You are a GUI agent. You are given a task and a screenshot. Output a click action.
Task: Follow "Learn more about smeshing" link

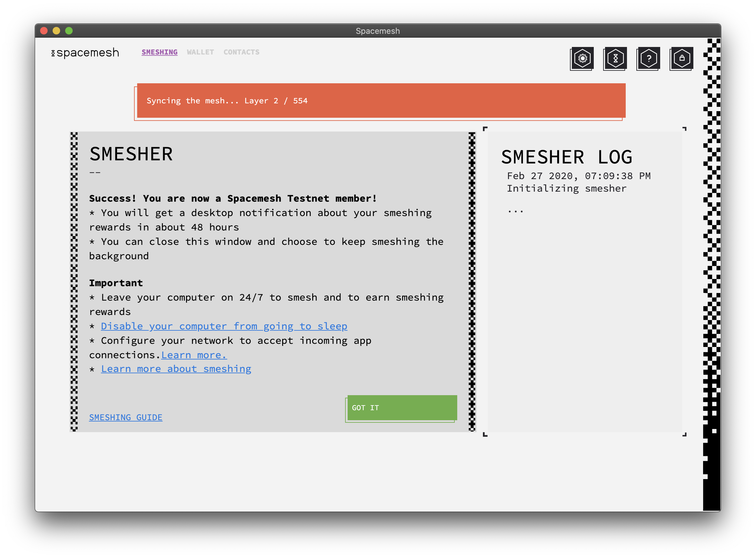point(176,369)
